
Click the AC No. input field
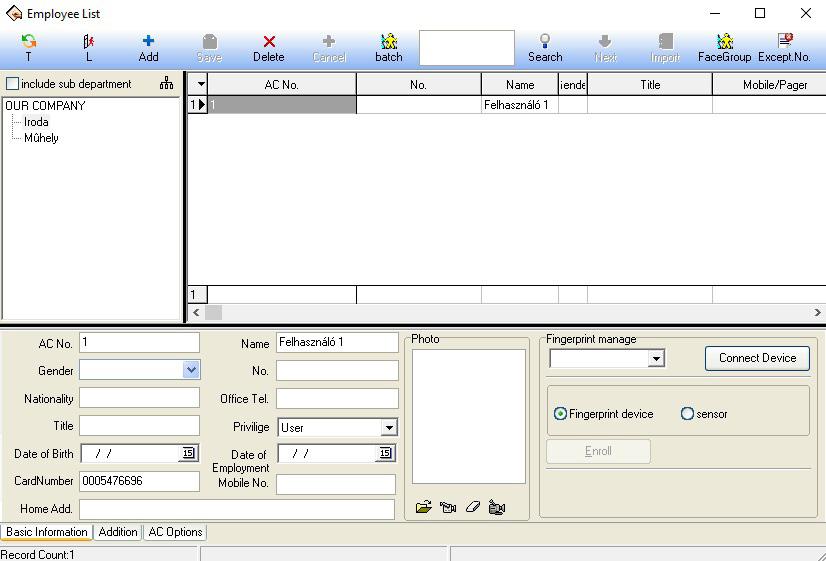[x=140, y=342]
